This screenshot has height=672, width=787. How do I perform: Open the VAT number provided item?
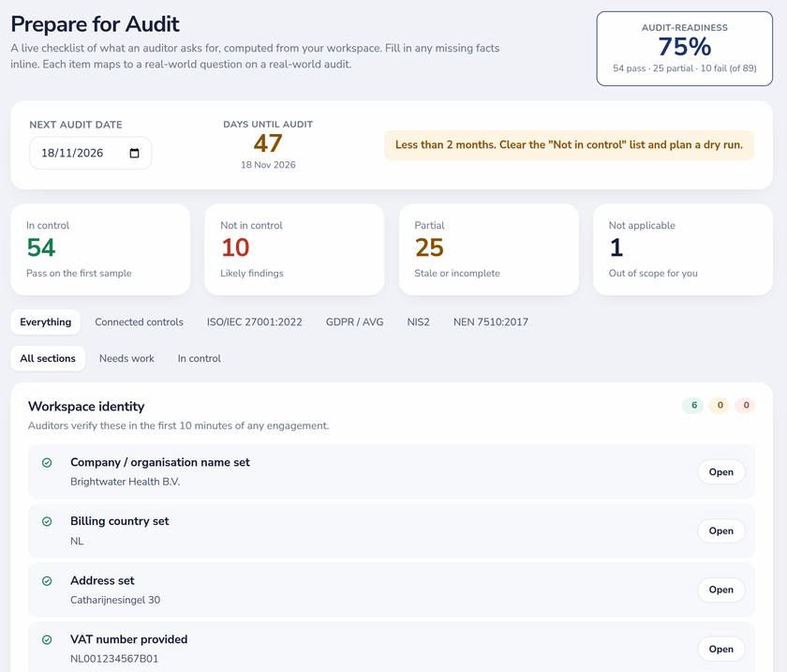click(x=720, y=649)
